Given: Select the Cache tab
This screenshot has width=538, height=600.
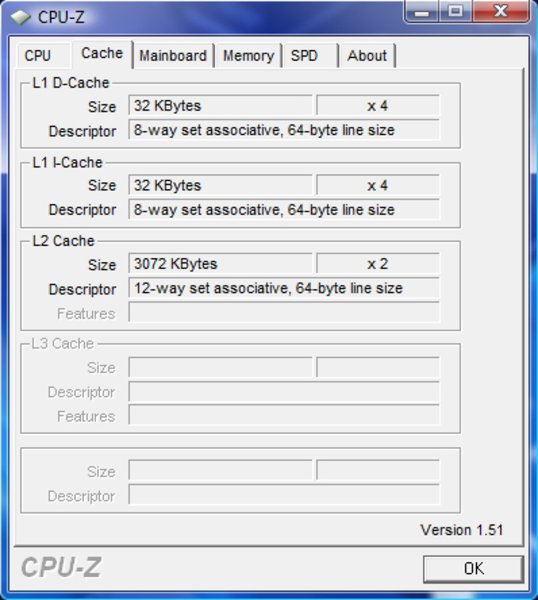Looking at the screenshot, I should click(x=102, y=54).
